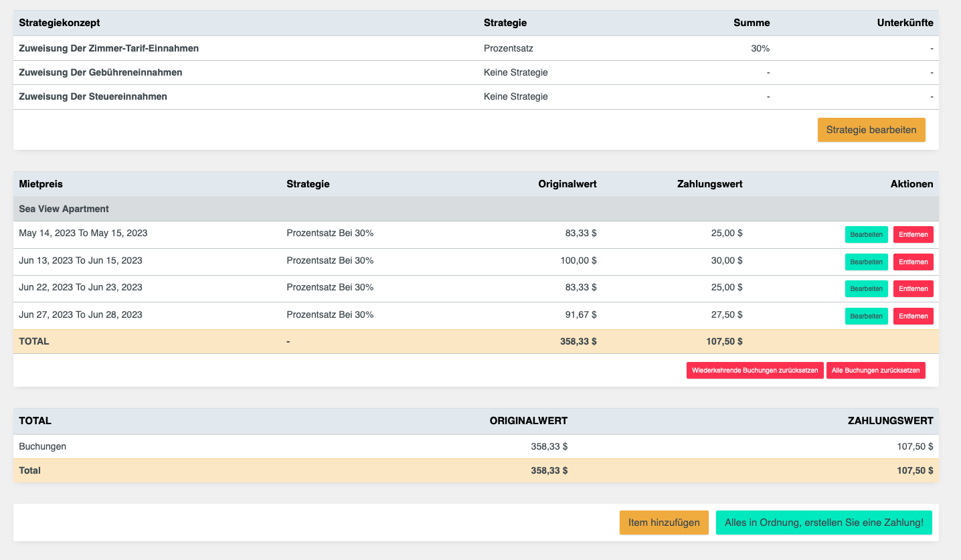Remove the May 14, 2023 booking
The image size is (961, 560).
point(913,235)
